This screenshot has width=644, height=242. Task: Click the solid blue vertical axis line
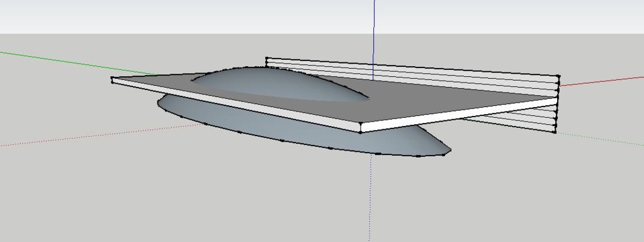(x=374, y=40)
